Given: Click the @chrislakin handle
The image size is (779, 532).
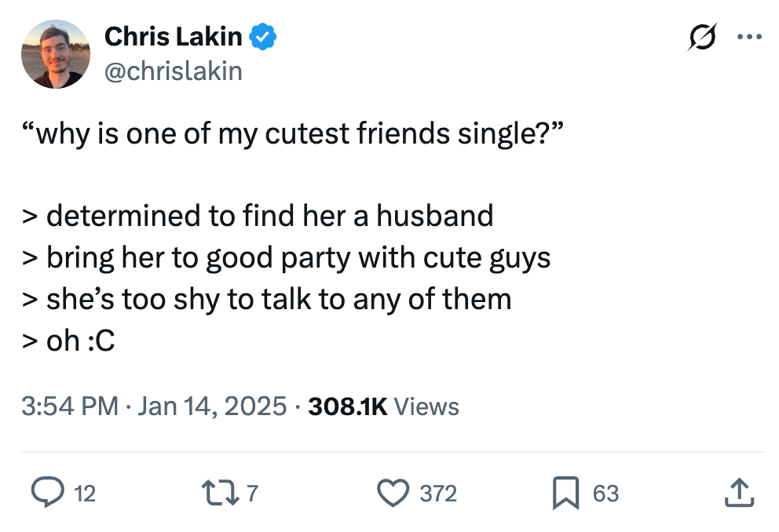Looking at the screenshot, I should click(173, 71).
